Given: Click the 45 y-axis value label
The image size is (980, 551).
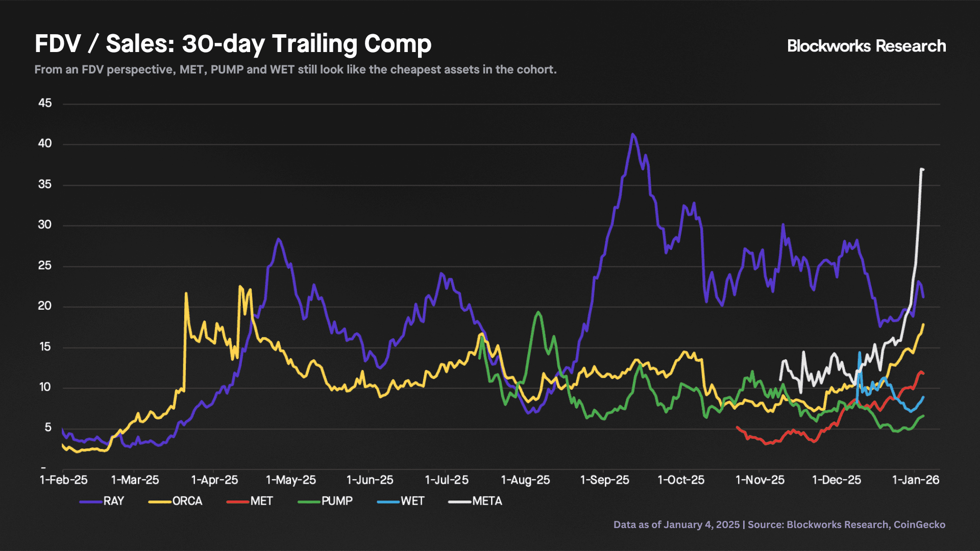Looking at the screenshot, I should click(x=45, y=103).
